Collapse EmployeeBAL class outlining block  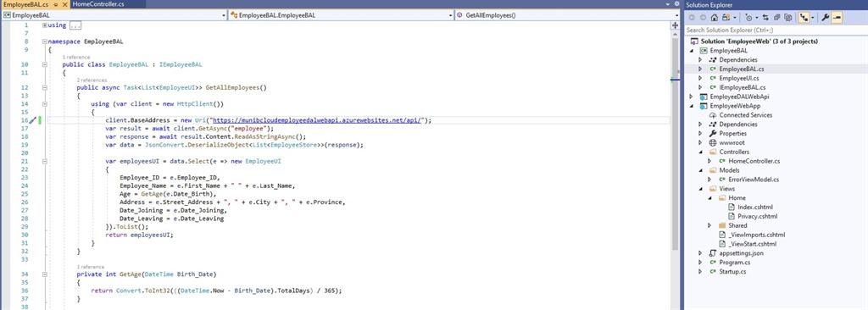coord(45,64)
